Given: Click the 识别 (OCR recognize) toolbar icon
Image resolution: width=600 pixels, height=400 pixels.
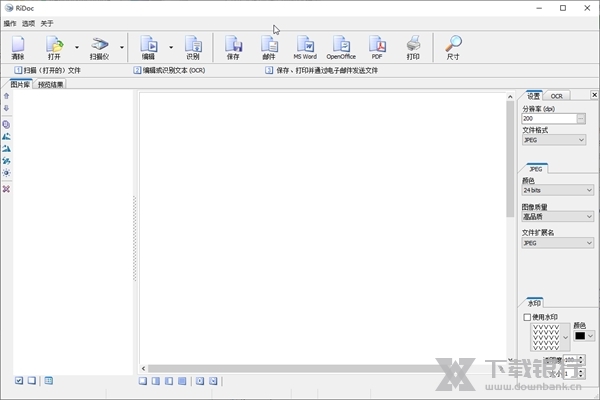Looking at the screenshot, I should click(x=193, y=47).
